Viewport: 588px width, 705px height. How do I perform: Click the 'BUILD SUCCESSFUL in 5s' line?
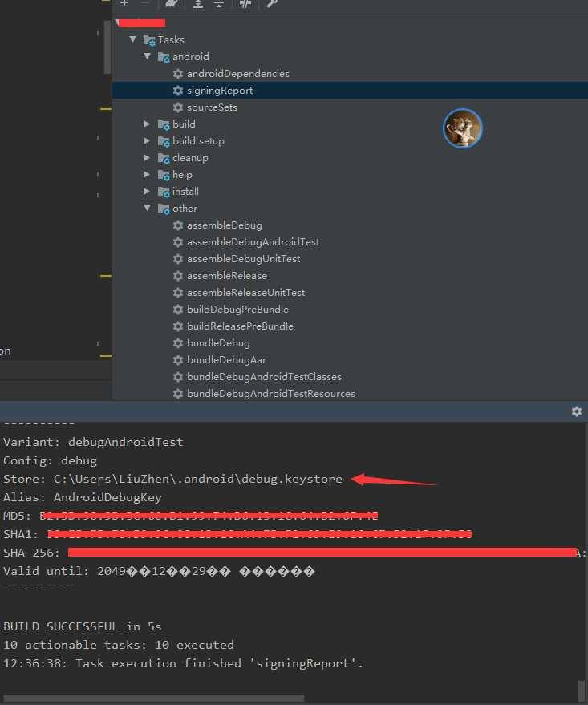point(83,626)
